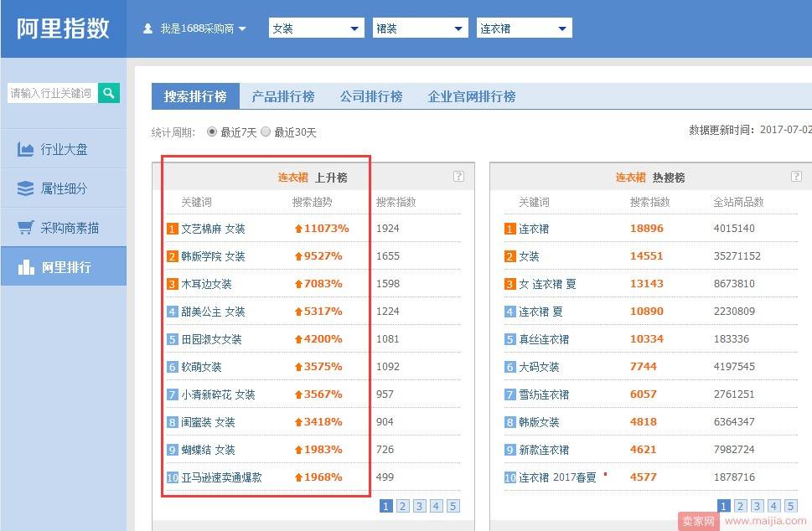Open the 我是1688采购商 role dropdown
This screenshot has height=531, width=812.
pyautogui.click(x=203, y=28)
